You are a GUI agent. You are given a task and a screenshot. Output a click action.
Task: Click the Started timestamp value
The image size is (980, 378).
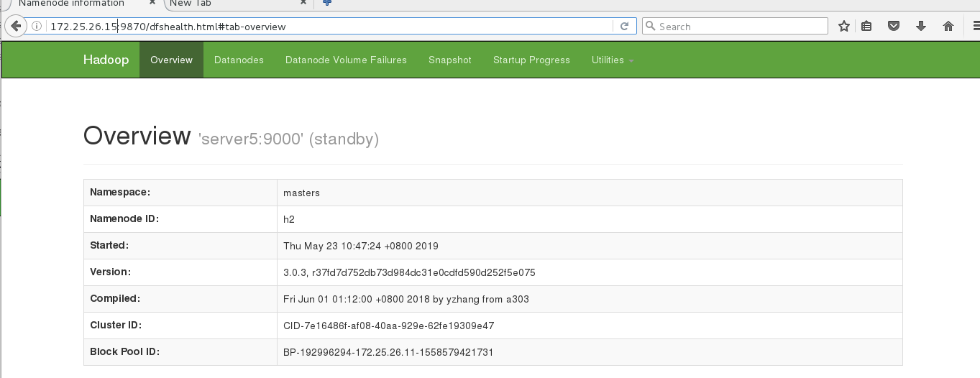point(361,246)
